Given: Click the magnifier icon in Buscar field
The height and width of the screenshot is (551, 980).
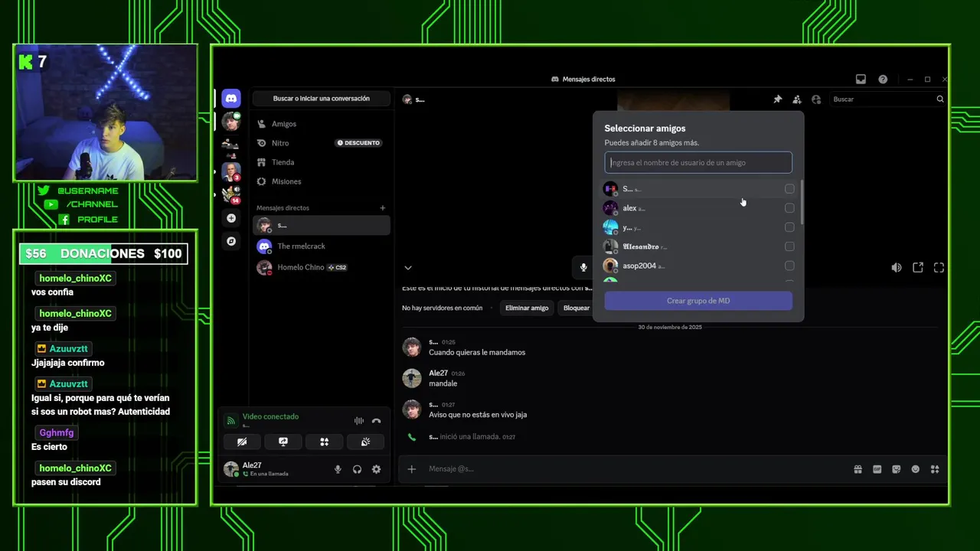Looking at the screenshot, I should coord(940,99).
